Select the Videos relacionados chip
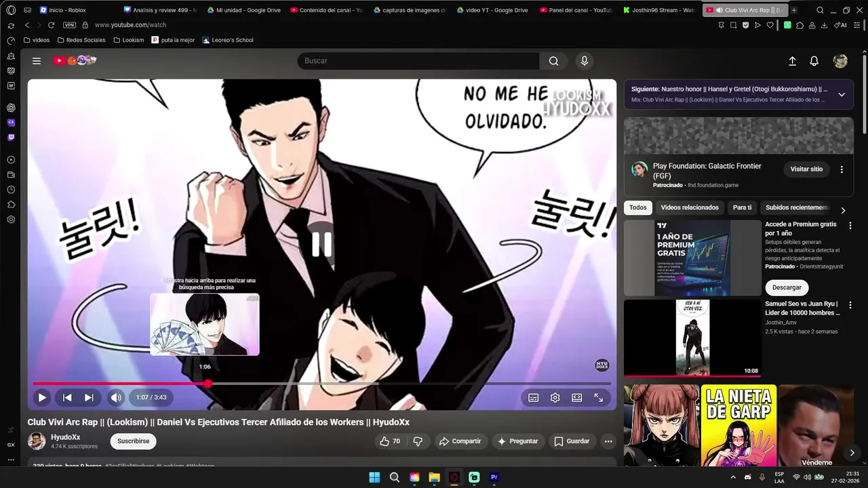 [690, 208]
